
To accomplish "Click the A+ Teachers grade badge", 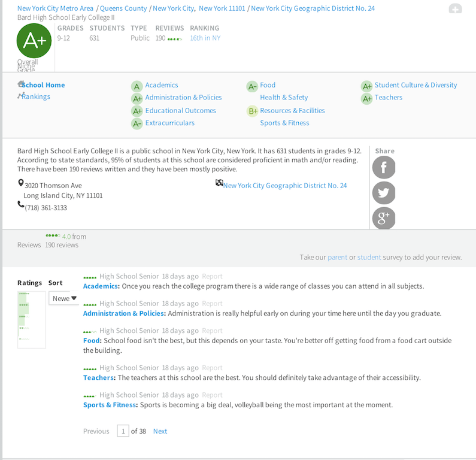I will [x=366, y=98].
